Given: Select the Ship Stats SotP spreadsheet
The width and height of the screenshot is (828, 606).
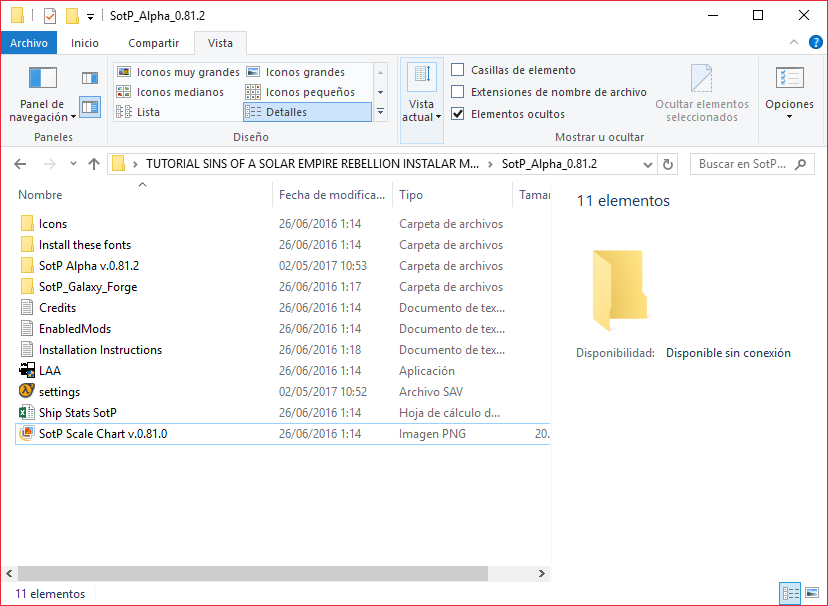Looking at the screenshot, I should [x=283, y=413].
